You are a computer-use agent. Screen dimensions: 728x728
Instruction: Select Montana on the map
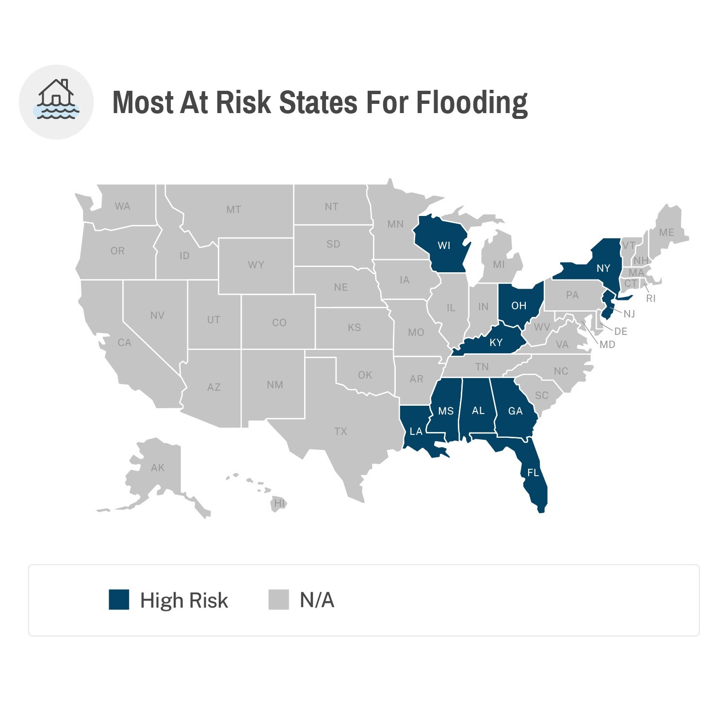(x=233, y=210)
